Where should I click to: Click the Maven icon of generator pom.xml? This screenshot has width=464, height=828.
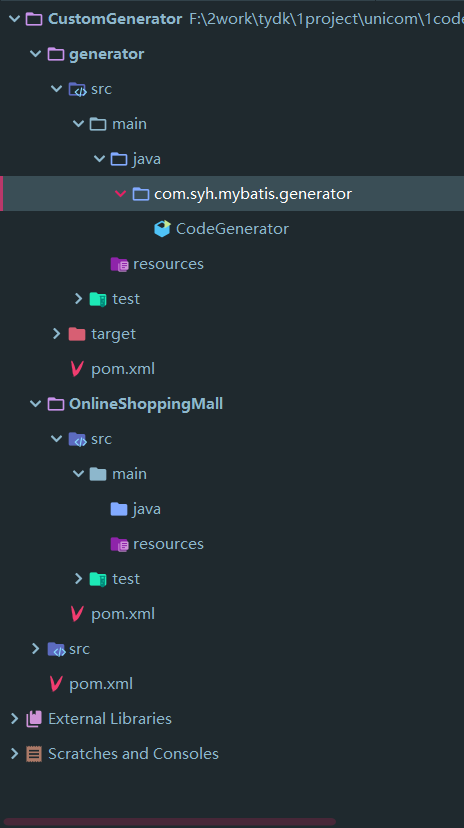click(x=77, y=369)
